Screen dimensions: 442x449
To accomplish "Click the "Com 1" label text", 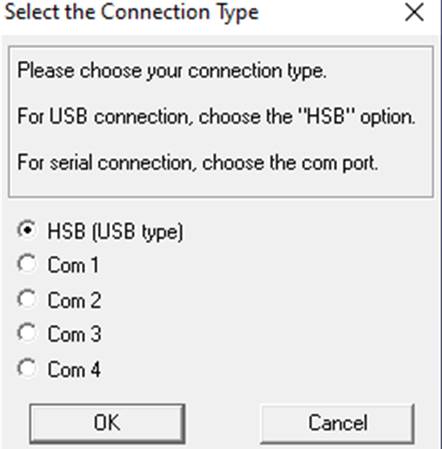I will [73, 265].
